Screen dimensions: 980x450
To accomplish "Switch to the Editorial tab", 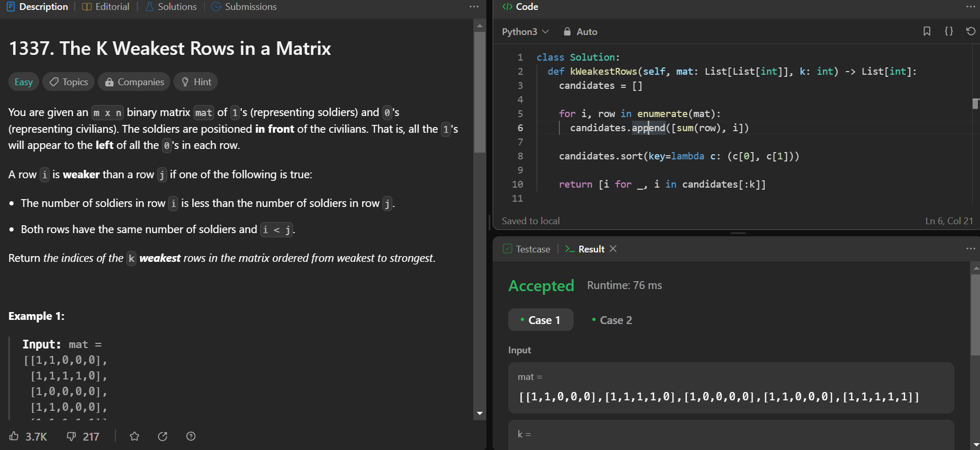I will (106, 7).
